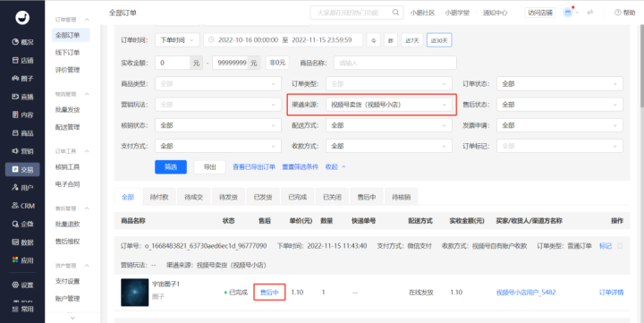Collapse the 物流管理 menu group
This screenshot has width=644, height=323.
click(x=87, y=94)
